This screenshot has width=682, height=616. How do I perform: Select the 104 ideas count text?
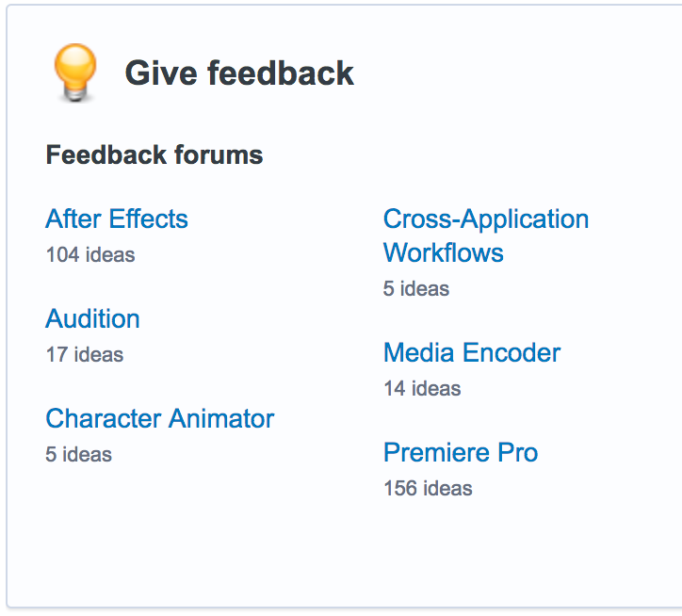click(x=90, y=254)
